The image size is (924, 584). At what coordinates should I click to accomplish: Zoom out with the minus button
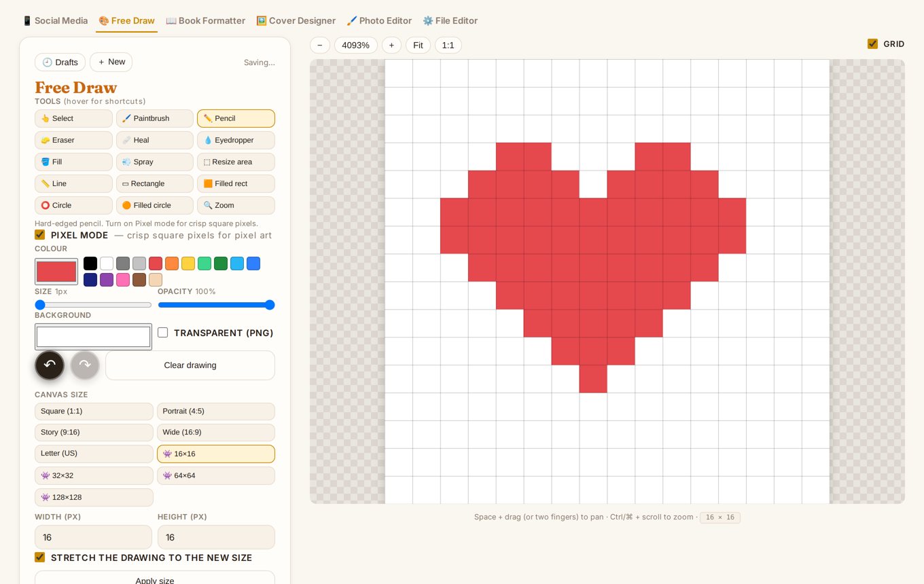320,45
